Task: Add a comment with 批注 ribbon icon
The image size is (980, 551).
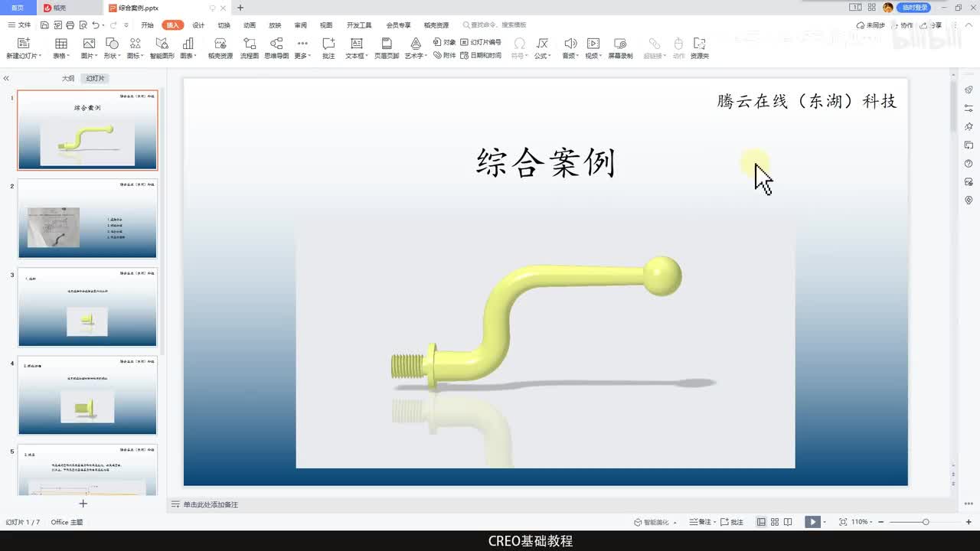Action: click(328, 43)
